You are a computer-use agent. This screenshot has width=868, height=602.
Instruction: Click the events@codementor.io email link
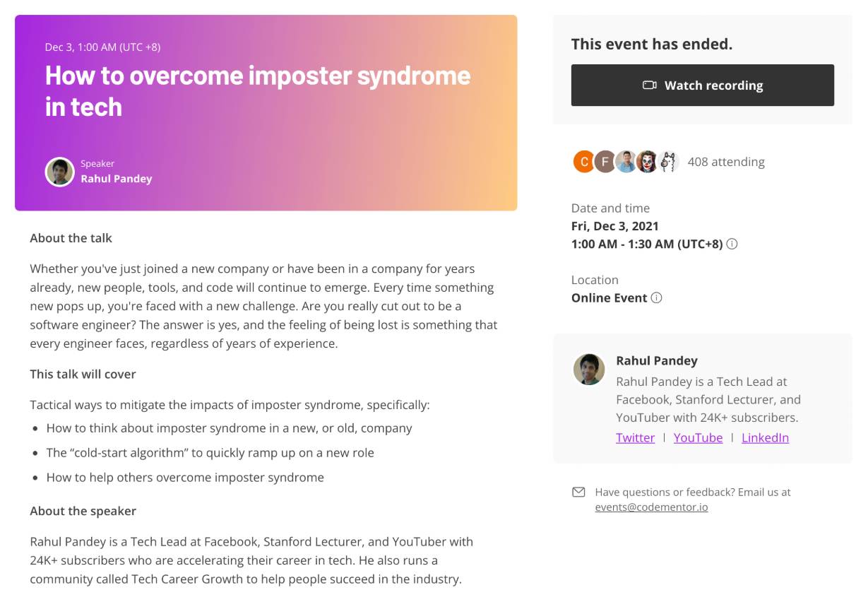pyautogui.click(x=651, y=507)
